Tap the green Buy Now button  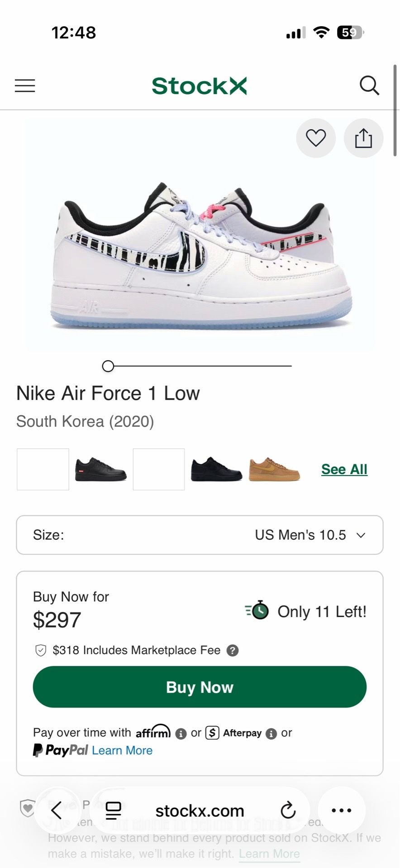[x=200, y=687]
